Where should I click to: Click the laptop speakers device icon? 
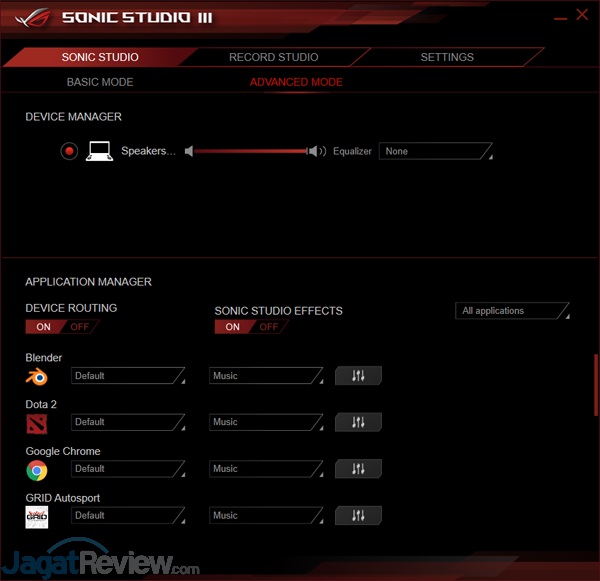pos(99,151)
